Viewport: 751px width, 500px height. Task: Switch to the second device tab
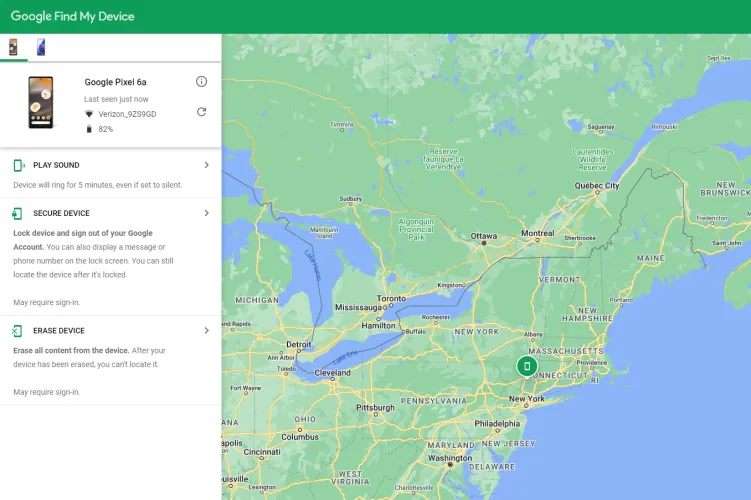click(x=41, y=47)
